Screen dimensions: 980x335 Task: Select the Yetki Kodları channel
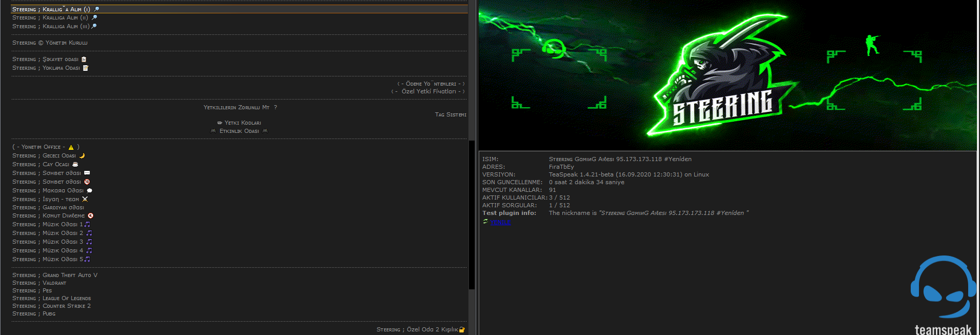point(239,123)
